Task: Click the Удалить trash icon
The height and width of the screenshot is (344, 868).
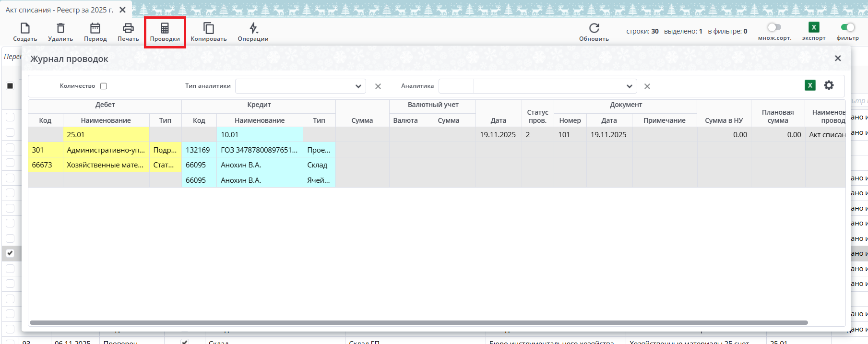Action: point(60,28)
